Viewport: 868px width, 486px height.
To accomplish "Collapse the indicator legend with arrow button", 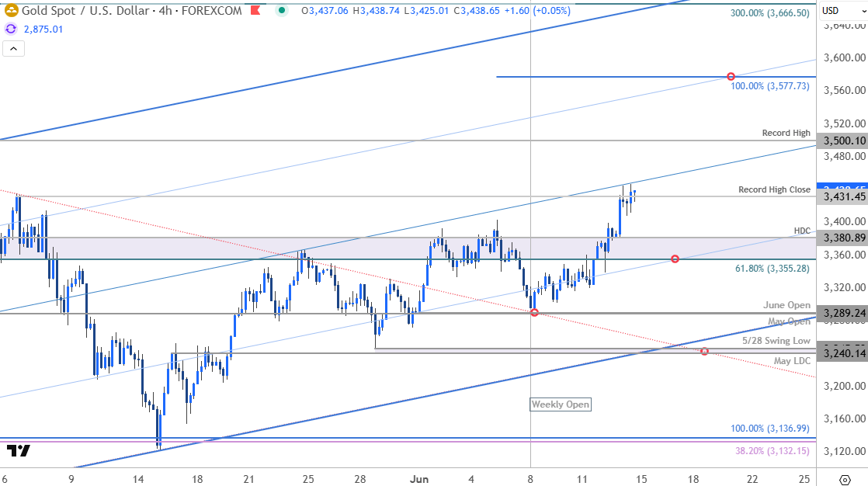I will point(14,49).
